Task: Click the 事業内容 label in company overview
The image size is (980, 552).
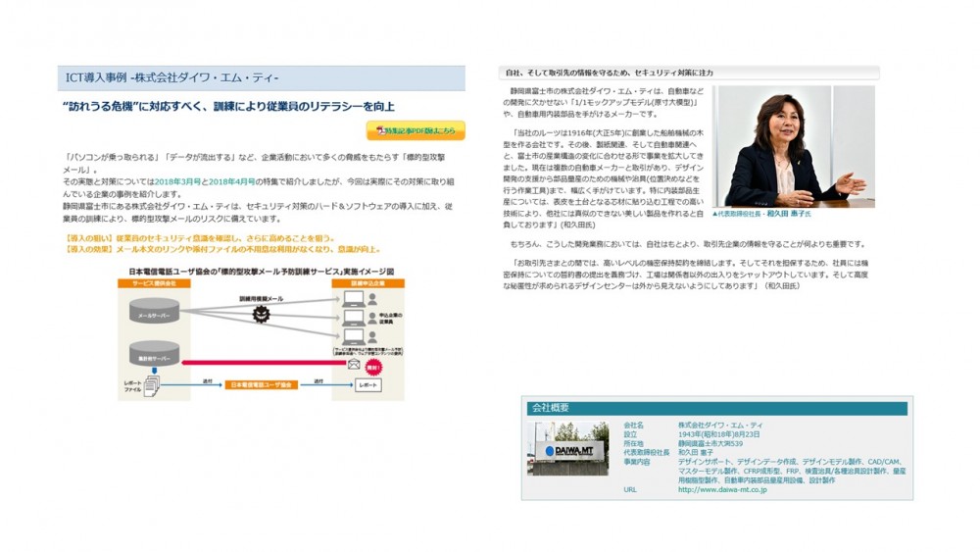Action: [x=636, y=462]
